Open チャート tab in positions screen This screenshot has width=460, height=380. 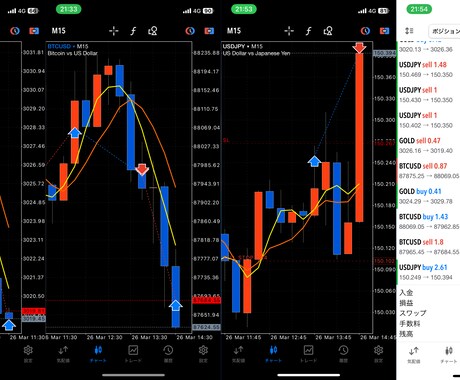449,355
